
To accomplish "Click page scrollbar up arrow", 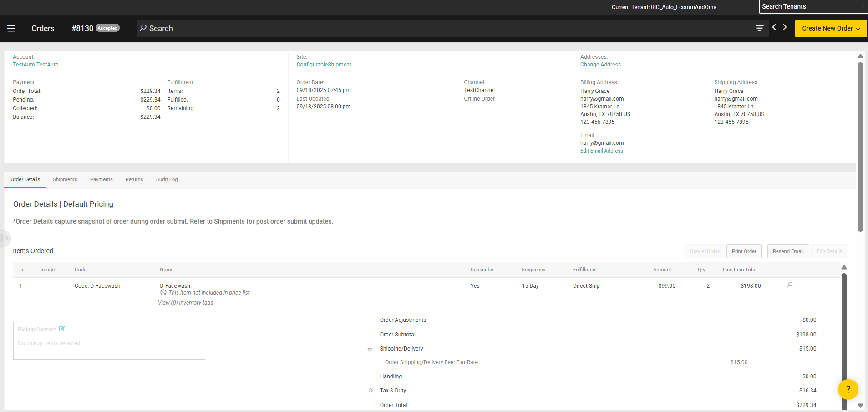I will (x=860, y=56).
